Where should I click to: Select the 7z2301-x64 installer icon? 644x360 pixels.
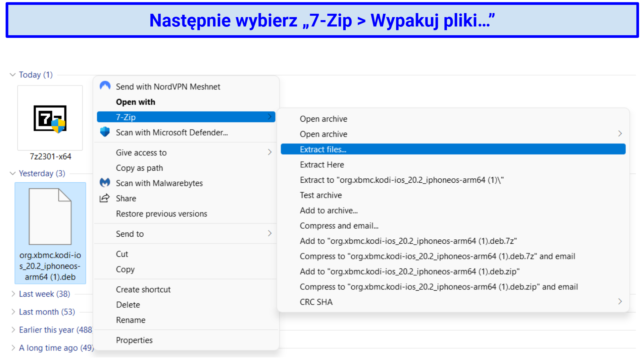point(50,118)
